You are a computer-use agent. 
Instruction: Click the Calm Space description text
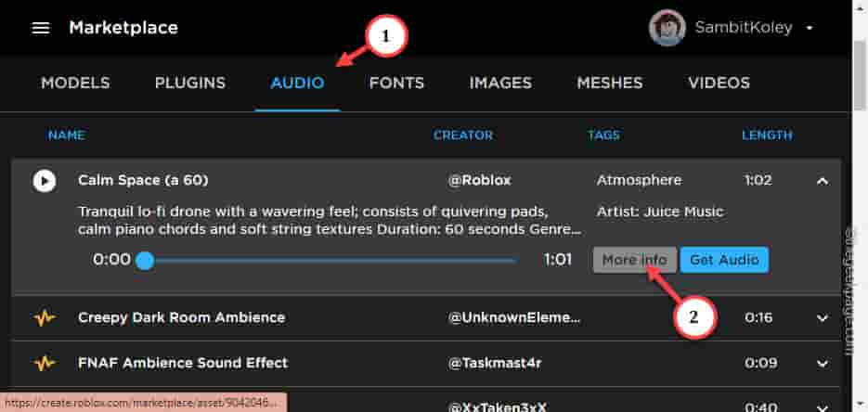pos(330,221)
